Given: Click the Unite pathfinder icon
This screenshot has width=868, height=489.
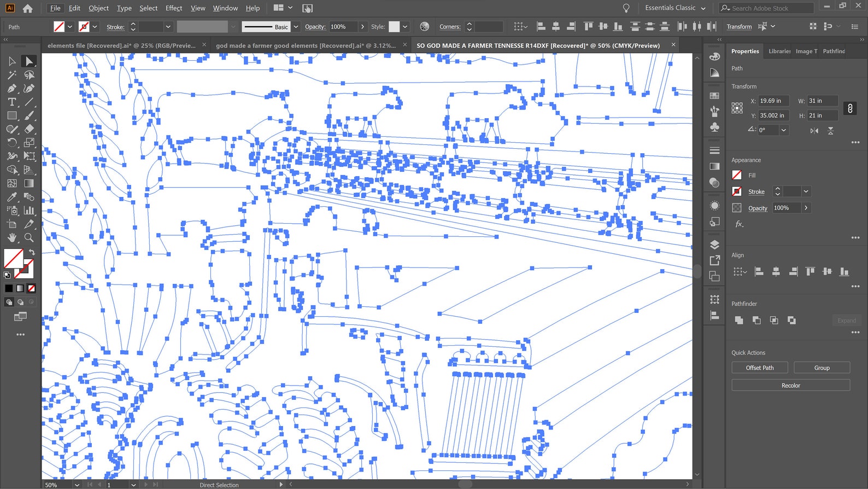Looking at the screenshot, I should 739,321.
